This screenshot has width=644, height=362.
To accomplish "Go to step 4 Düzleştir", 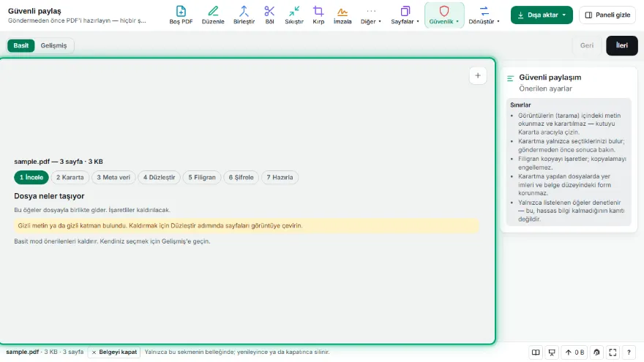I will (x=159, y=177).
